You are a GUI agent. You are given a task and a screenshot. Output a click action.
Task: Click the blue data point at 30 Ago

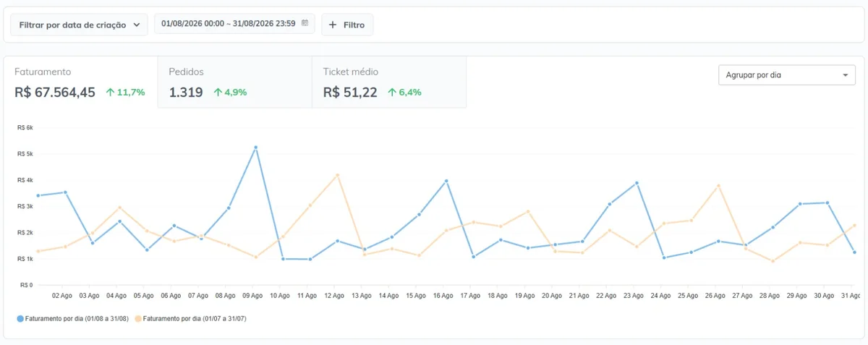[827, 203]
